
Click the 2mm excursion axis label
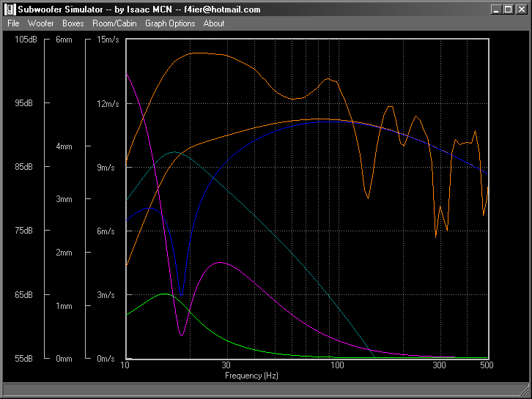pos(64,253)
